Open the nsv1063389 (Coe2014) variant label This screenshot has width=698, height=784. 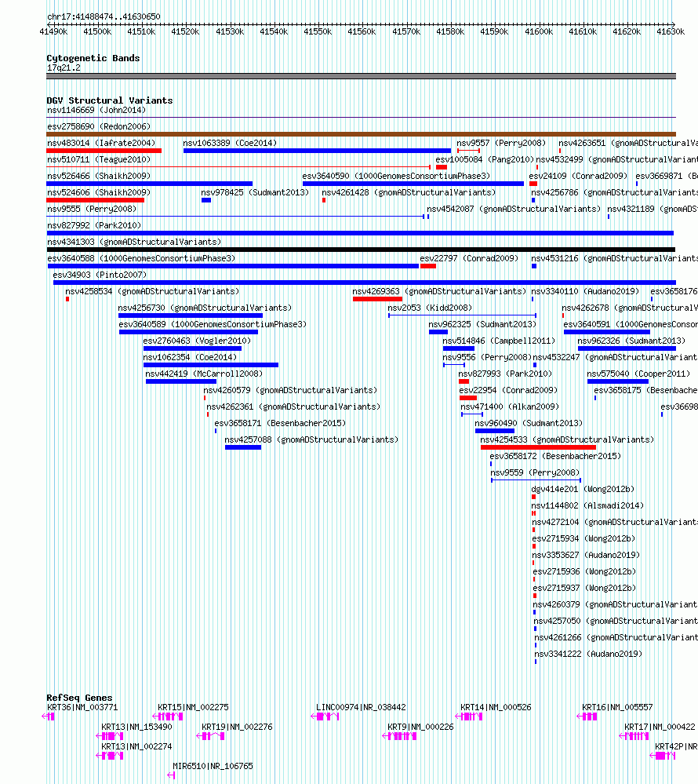(230, 143)
